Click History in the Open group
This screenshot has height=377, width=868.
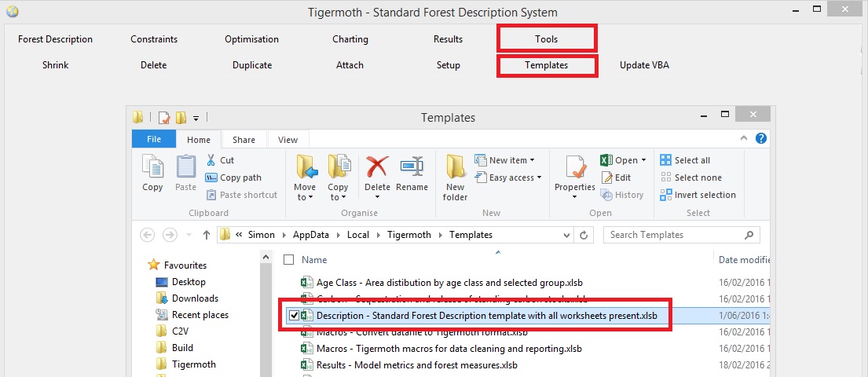pos(622,195)
